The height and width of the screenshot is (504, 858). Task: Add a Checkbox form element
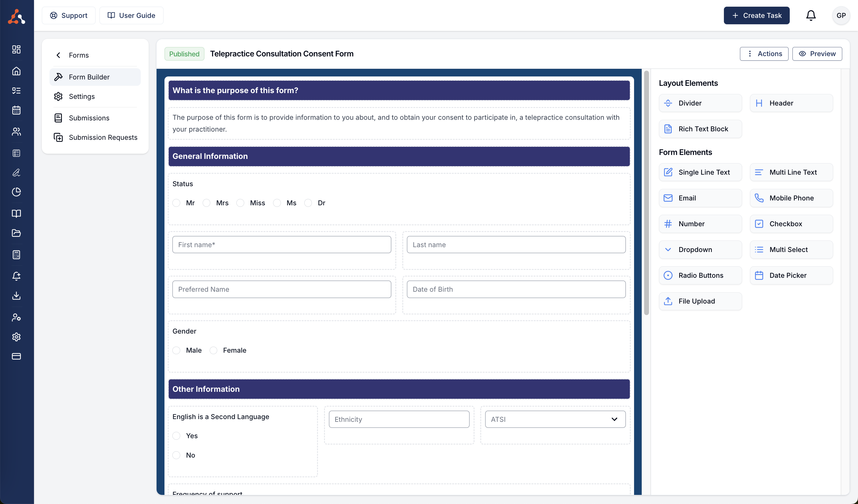(791, 224)
